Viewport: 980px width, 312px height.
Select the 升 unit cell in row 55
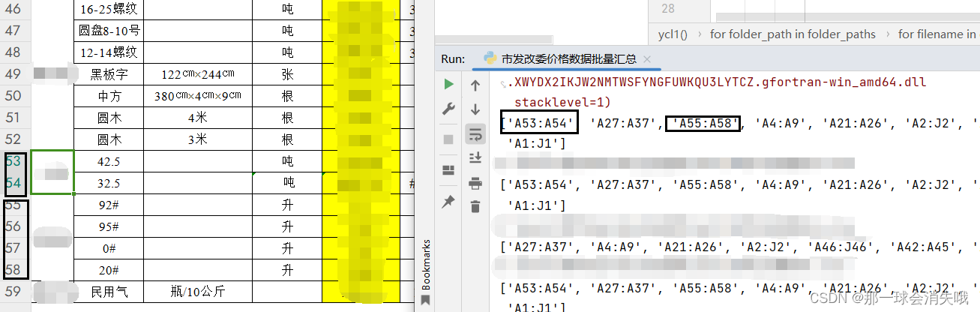287,205
